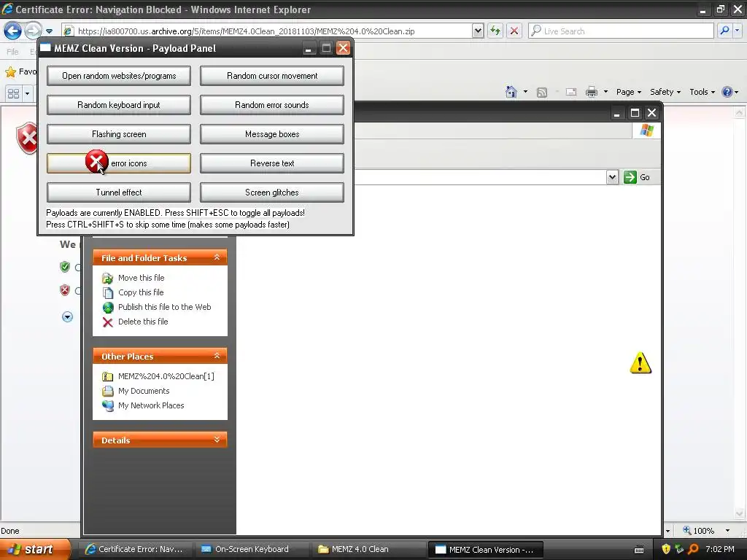Click the Start button
Screen dimensions: 747x560
(35, 549)
